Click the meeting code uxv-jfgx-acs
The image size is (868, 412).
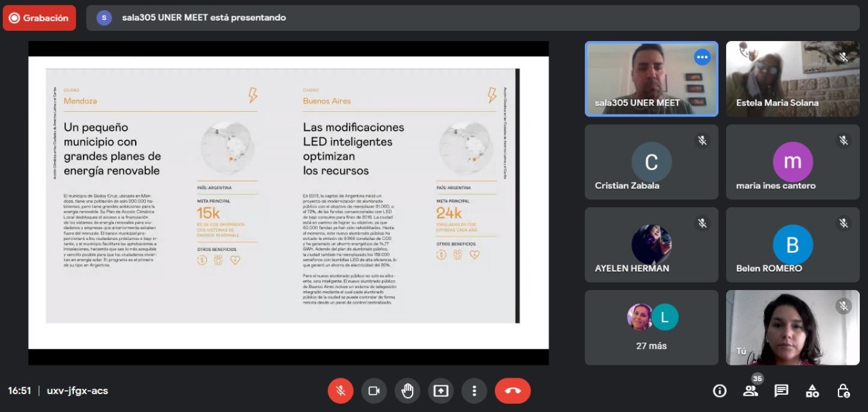point(77,391)
